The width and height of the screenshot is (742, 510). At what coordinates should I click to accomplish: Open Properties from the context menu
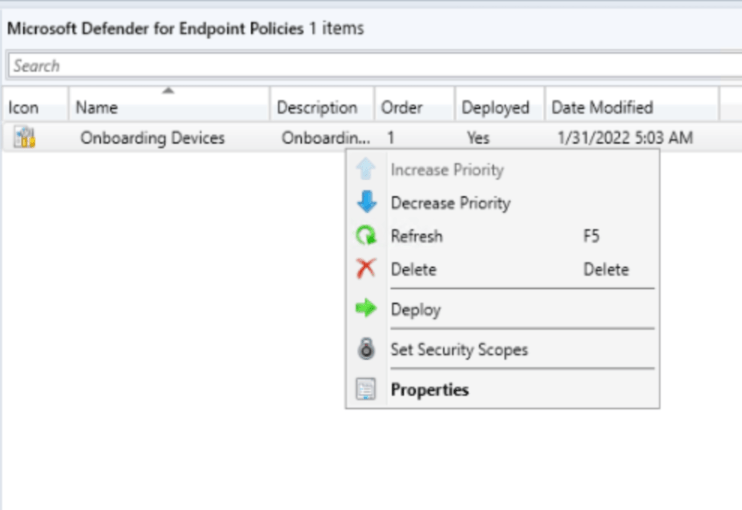point(429,390)
